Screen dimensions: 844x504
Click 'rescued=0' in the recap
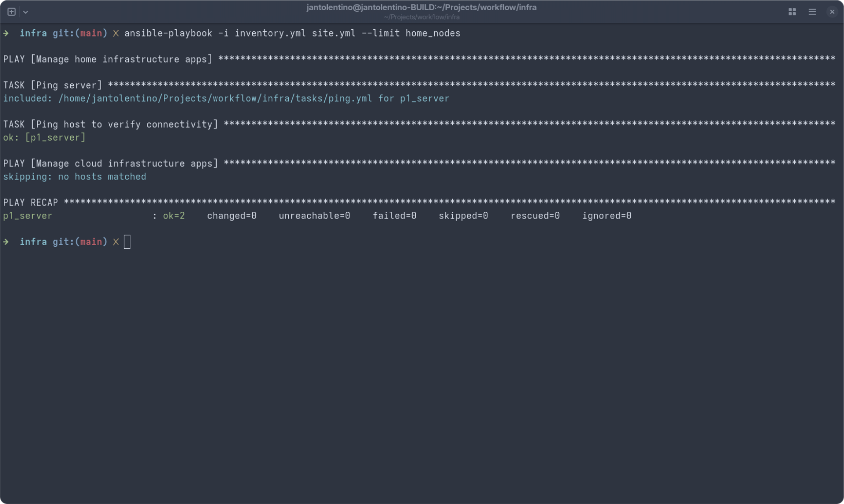(535, 216)
